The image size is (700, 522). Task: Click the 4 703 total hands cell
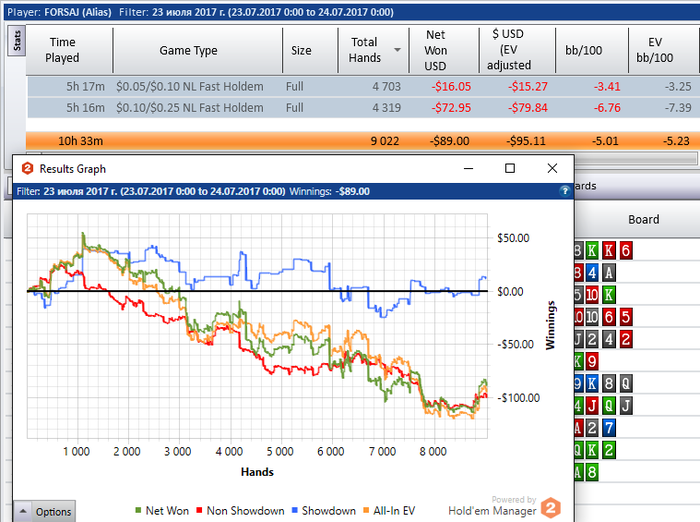coord(387,86)
